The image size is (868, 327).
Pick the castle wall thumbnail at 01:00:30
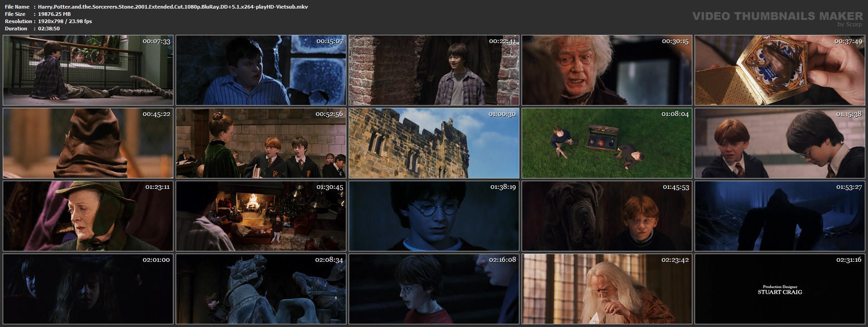coord(434,143)
